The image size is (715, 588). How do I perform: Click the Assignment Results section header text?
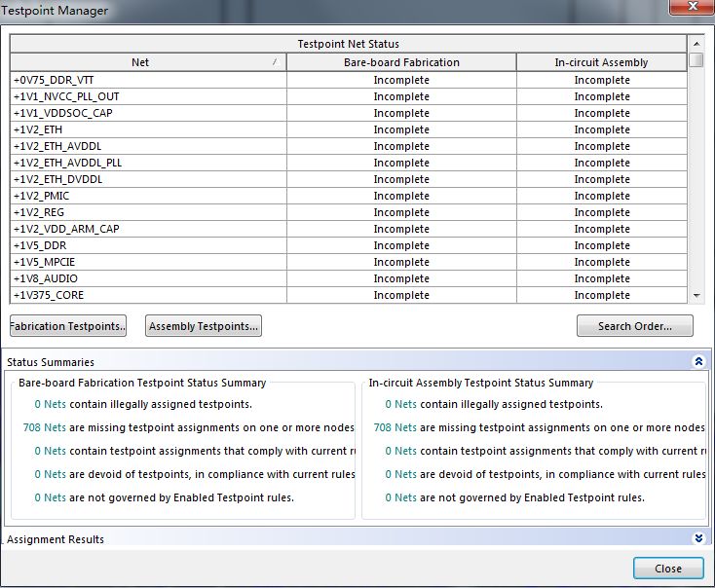[56, 539]
